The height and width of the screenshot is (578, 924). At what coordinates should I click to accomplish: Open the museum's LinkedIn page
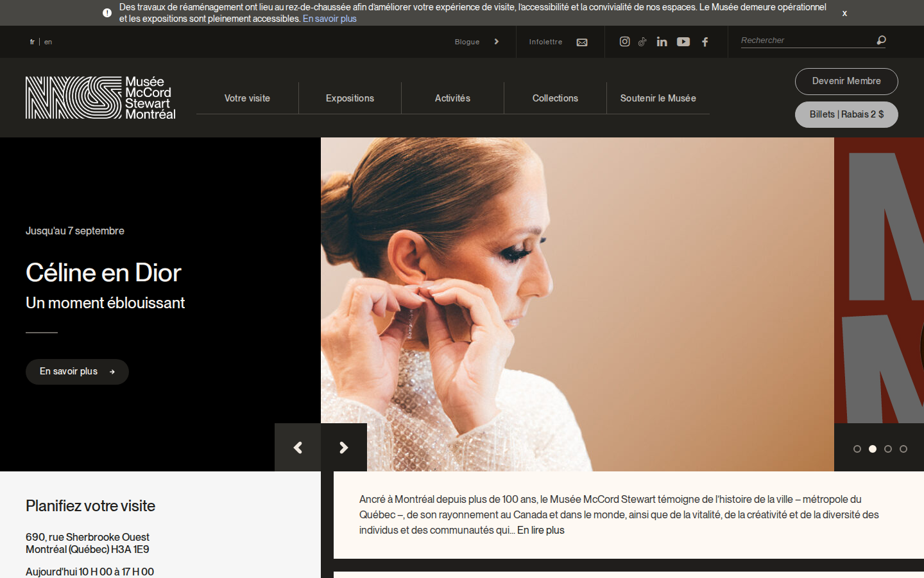662,42
